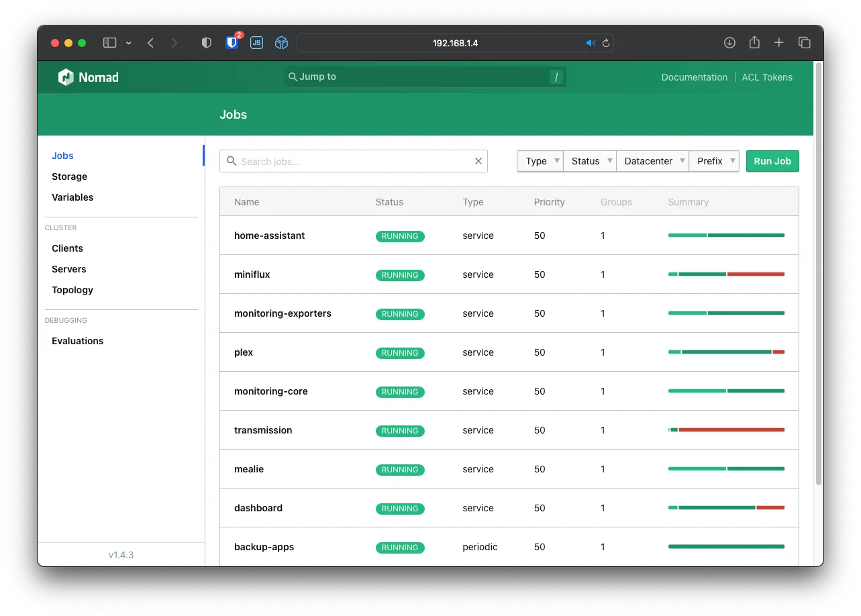Open the Status filter dropdown
The image size is (861, 616).
[x=589, y=161]
